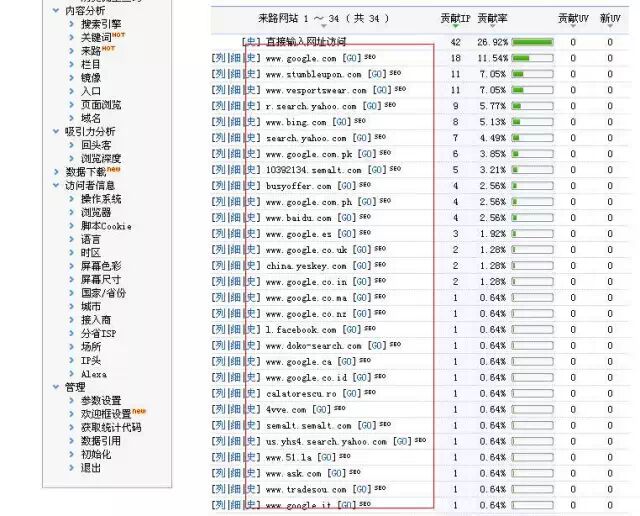Click SEO icon for r.search.yahoo.com
The height and width of the screenshot is (516, 640).
(x=390, y=105)
